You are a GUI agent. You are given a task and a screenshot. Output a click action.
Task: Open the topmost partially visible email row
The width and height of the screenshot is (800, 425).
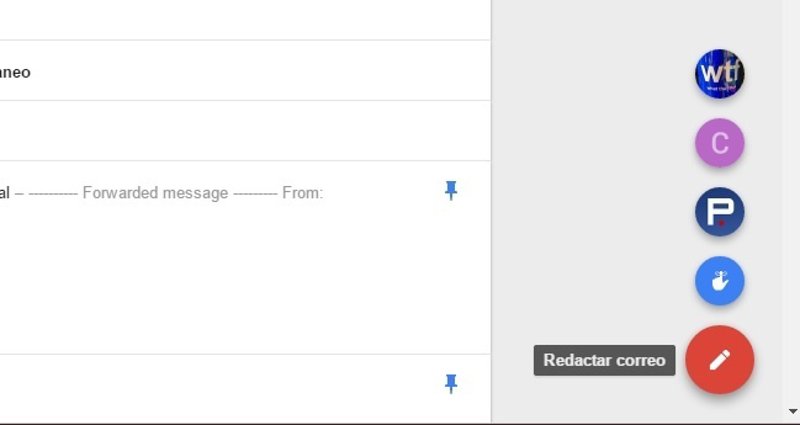[200, 20]
